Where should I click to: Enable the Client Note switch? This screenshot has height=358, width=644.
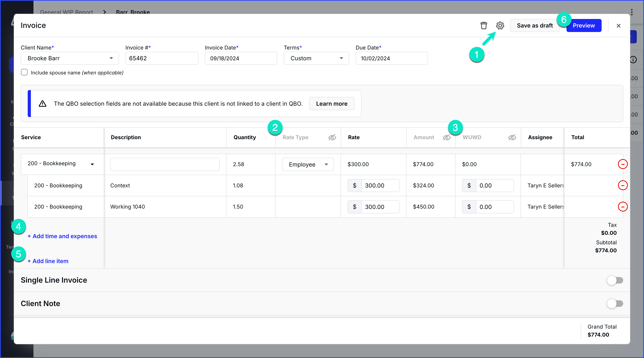coord(615,303)
